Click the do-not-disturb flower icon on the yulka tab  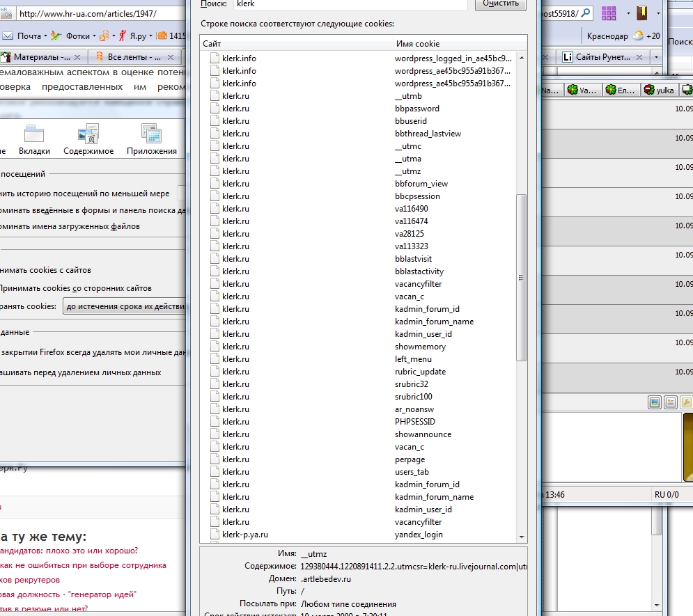click(649, 90)
